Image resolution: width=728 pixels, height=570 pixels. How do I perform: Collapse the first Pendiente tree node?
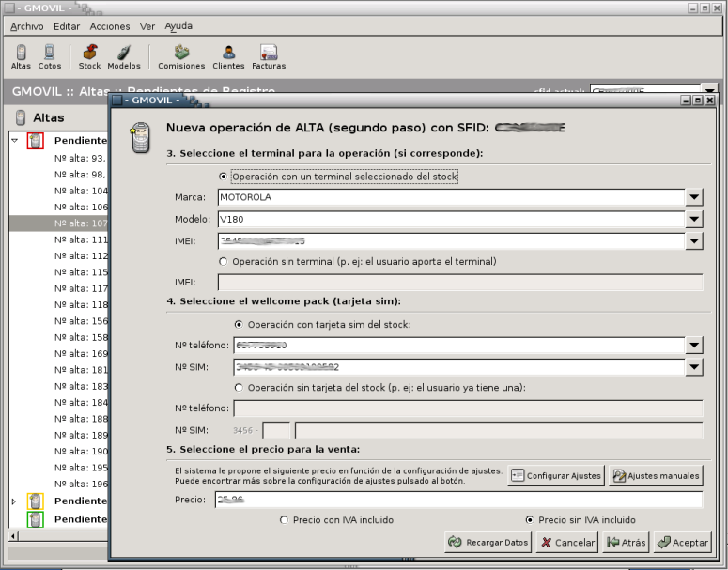tap(14, 140)
